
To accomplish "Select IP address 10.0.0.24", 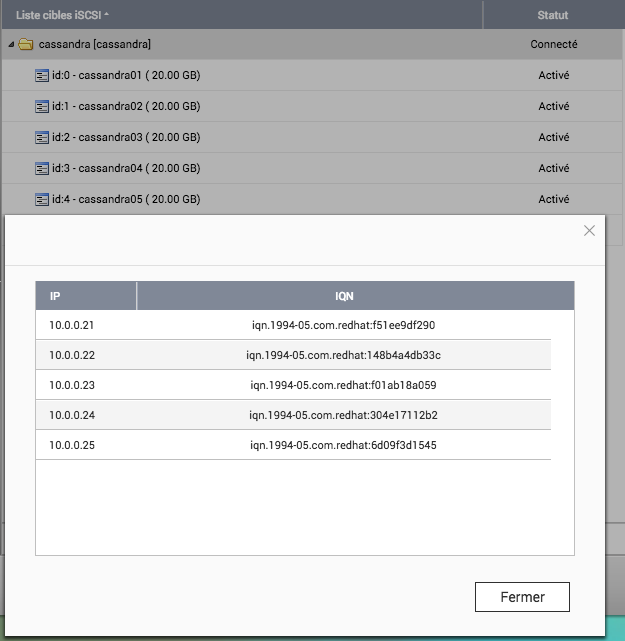I will click(x=72, y=415).
